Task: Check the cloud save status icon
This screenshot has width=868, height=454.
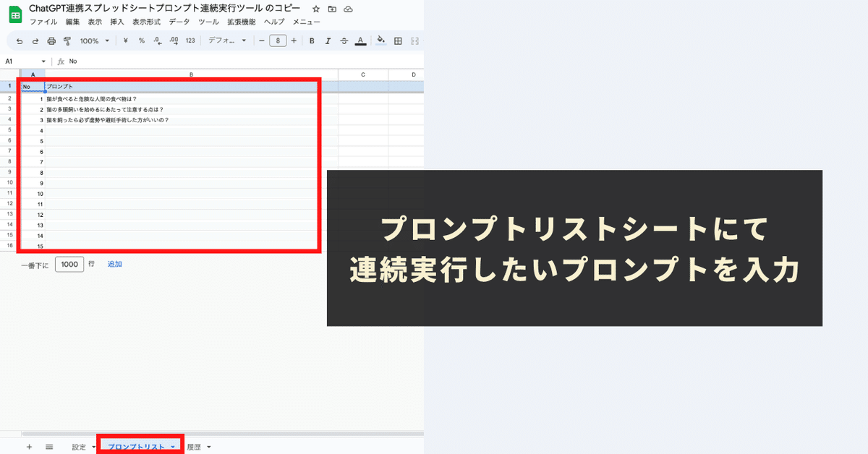Action: click(349, 9)
